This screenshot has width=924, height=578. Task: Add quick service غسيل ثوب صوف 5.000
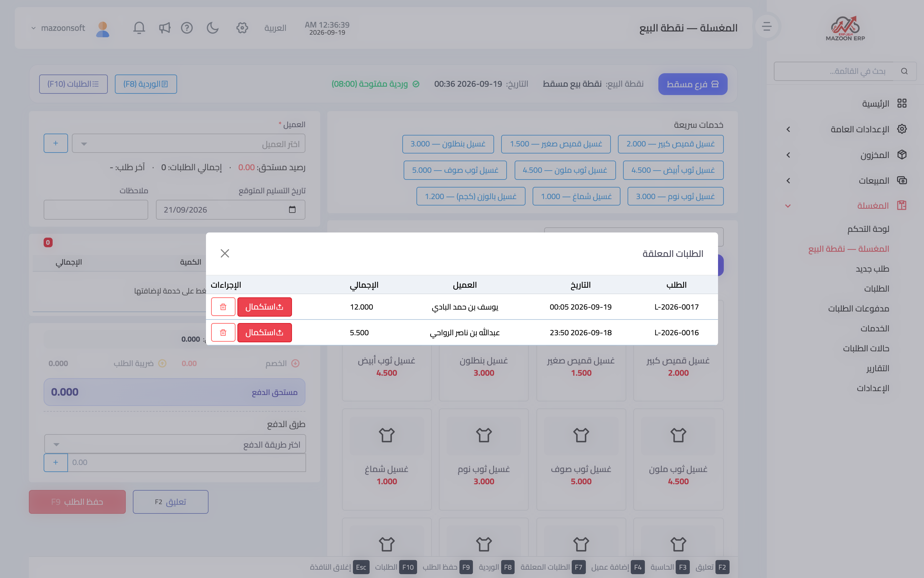coord(455,170)
